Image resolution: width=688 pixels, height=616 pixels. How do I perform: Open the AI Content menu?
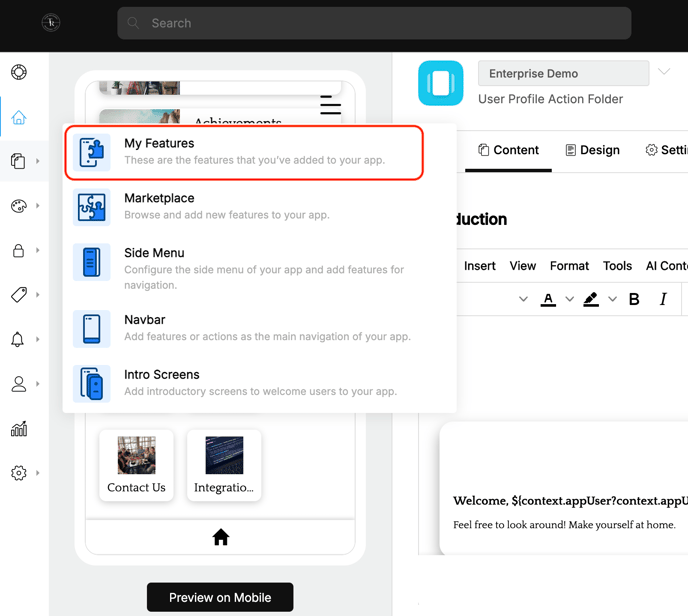tap(666, 266)
